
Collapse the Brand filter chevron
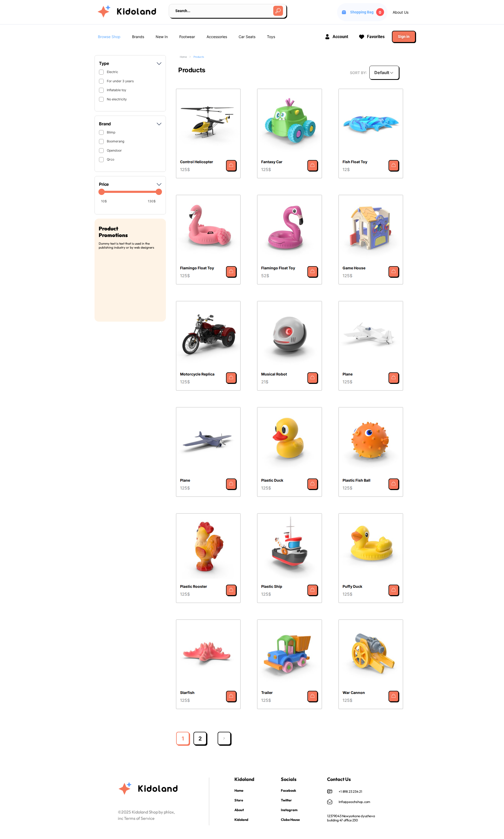[x=159, y=124]
